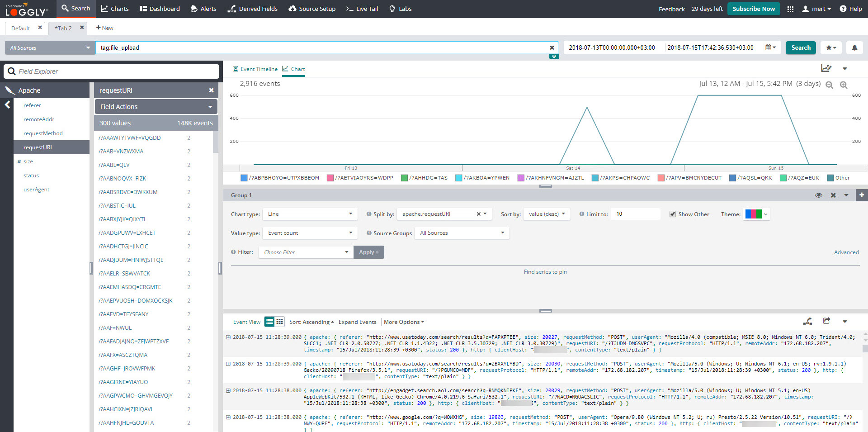Click the Field Explorer search input
This screenshot has width=868, height=432.
coord(111,71)
